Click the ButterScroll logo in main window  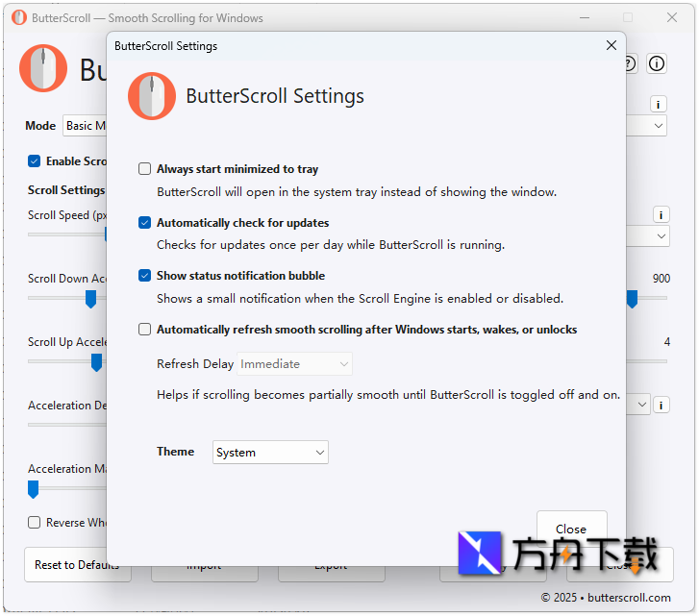[43, 68]
